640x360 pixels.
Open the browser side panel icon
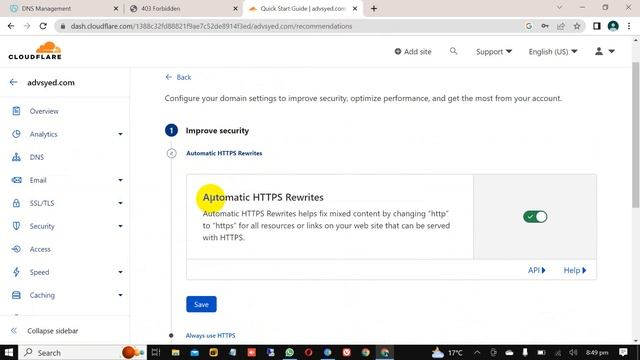click(x=597, y=26)
